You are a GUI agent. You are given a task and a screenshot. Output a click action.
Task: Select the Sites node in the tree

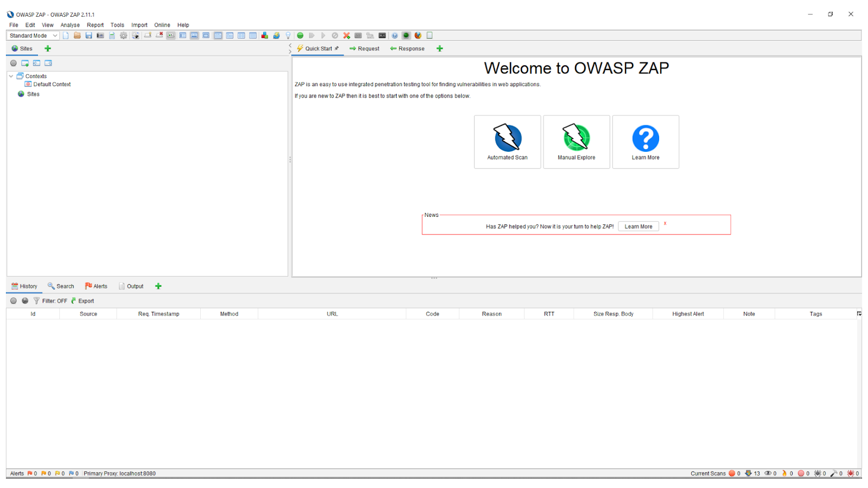click(x=29, y=94)
